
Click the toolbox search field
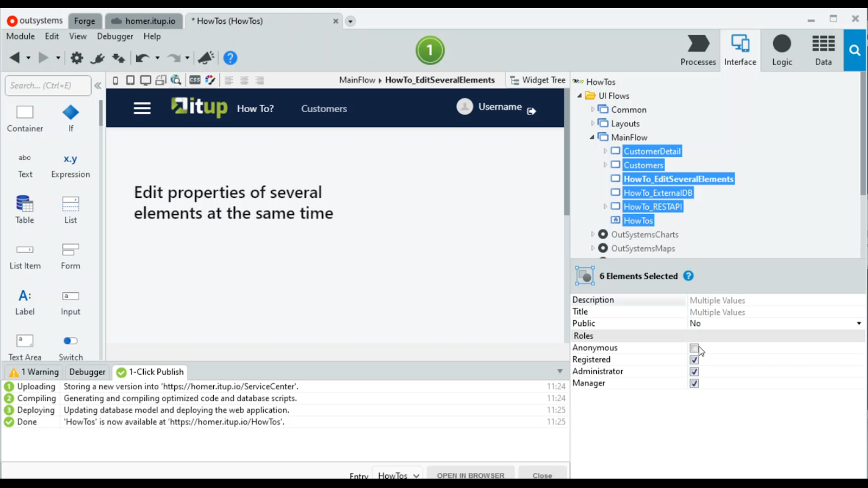point(48,86)
